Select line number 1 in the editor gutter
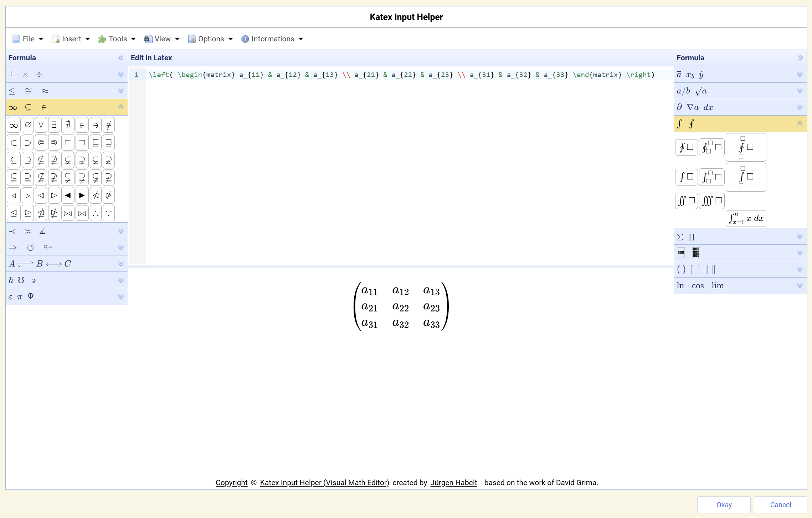The width and height of the screenshot is (812, 518). pos(136,75)
